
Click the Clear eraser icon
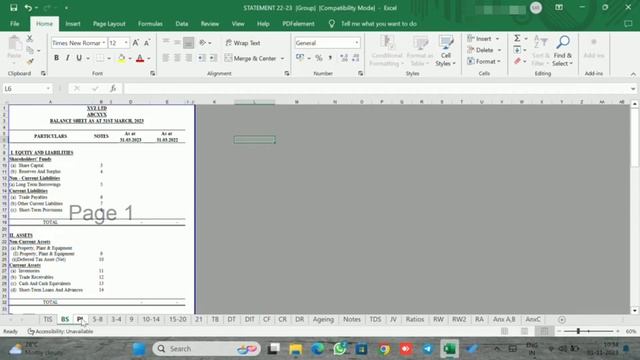(x=517, y=61)
